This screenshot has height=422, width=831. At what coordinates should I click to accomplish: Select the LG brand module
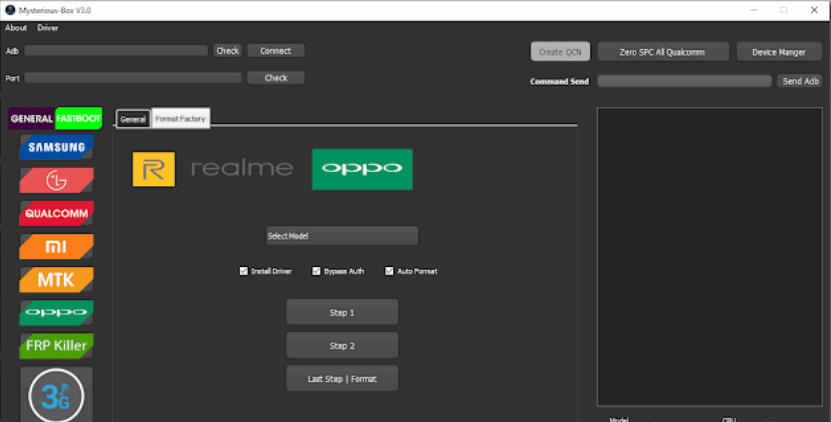56,181
